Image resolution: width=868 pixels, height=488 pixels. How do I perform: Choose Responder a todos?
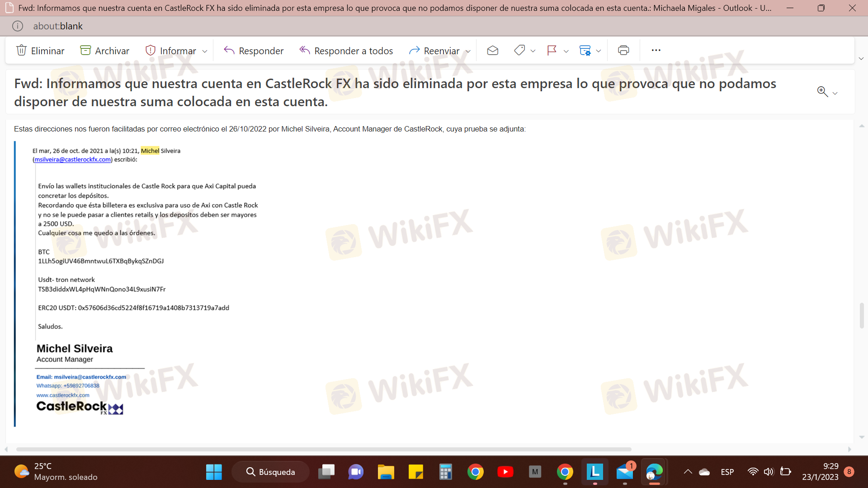pyautogui.click(x=346, y=51)
